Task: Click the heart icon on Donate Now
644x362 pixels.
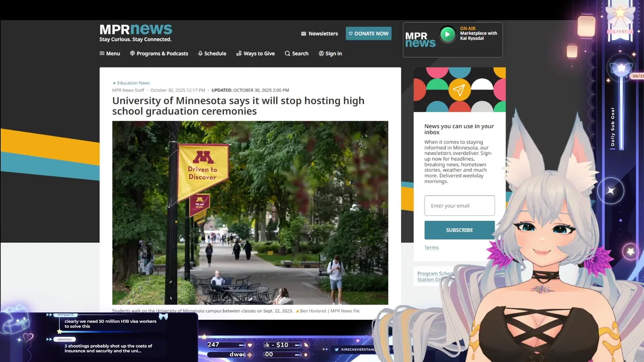Action: click(x=351, y=34)
